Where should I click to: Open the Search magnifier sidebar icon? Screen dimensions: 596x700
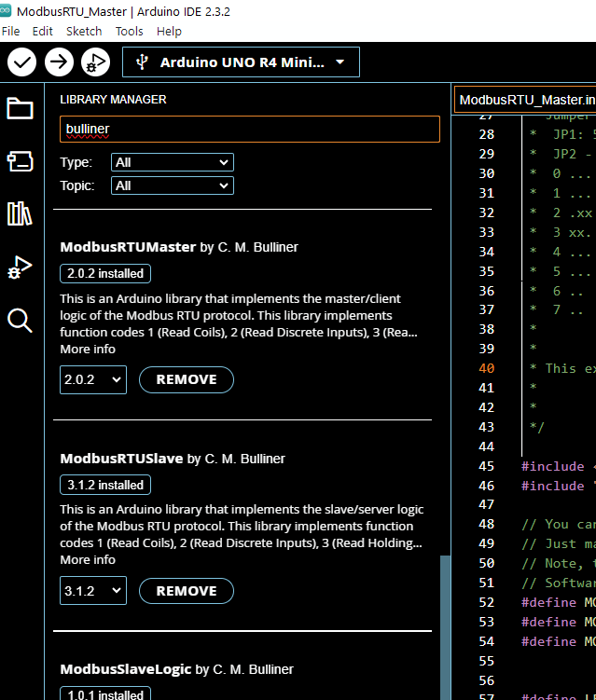[21, 321]
